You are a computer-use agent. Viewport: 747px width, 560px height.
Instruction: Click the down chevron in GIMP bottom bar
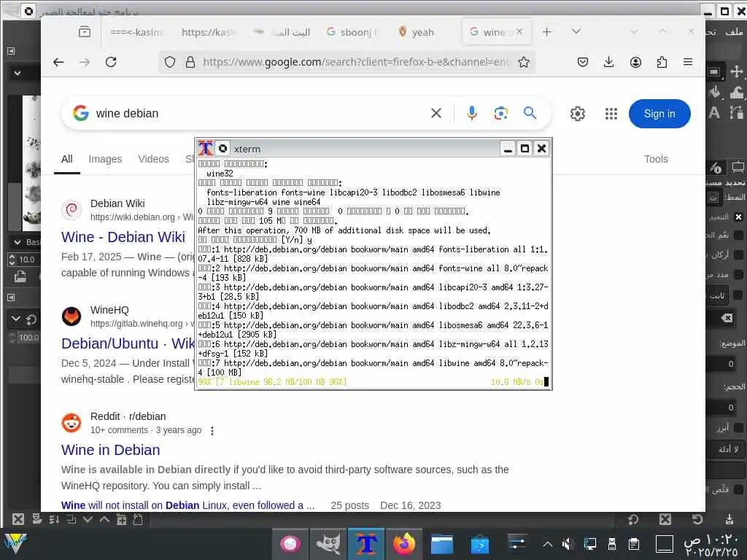click(88, 519)
